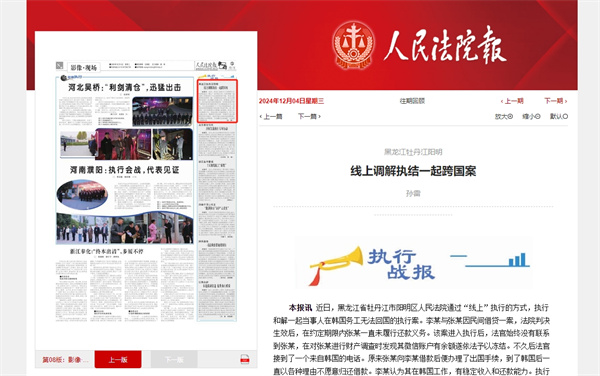Image resolution: width=600 pixels, height=376 pixels.
Task: Open 河北吴桥 headline article in page preview
Action: [124, 88]
